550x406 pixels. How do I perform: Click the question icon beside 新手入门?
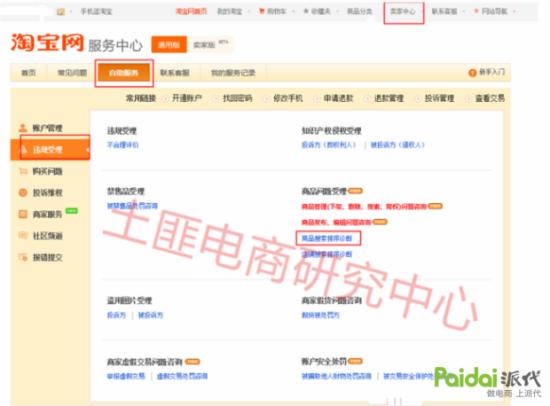point(472,73)
